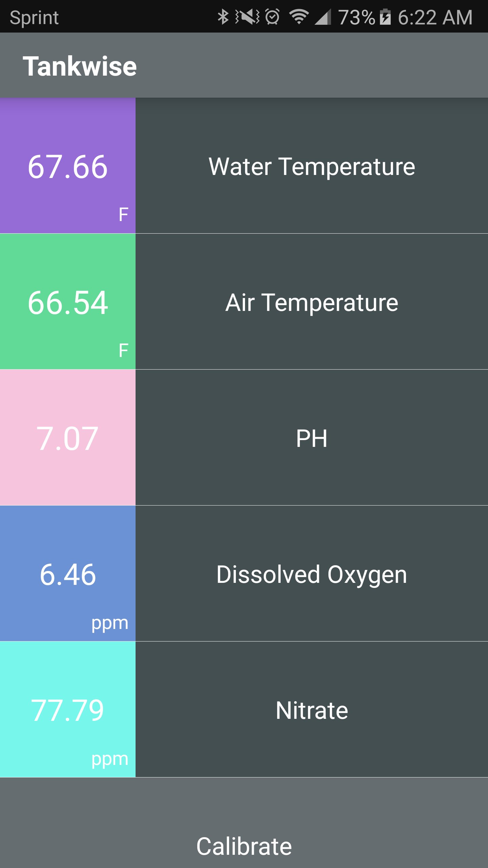Viewport: 488px width, 868px height.
Task: Open the Water Temperature sensor row
Action: [x=311, y=167]
